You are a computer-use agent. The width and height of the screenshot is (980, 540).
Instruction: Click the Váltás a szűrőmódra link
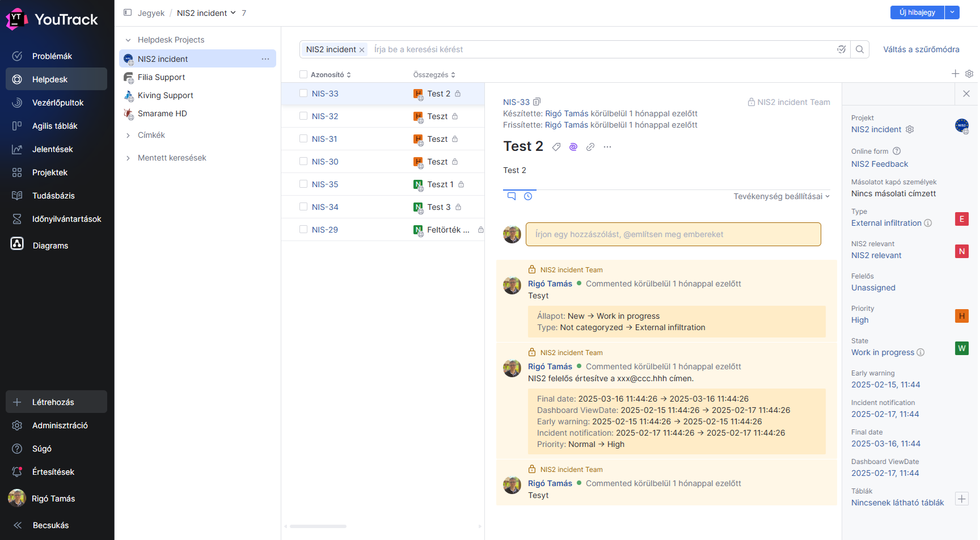921,49
